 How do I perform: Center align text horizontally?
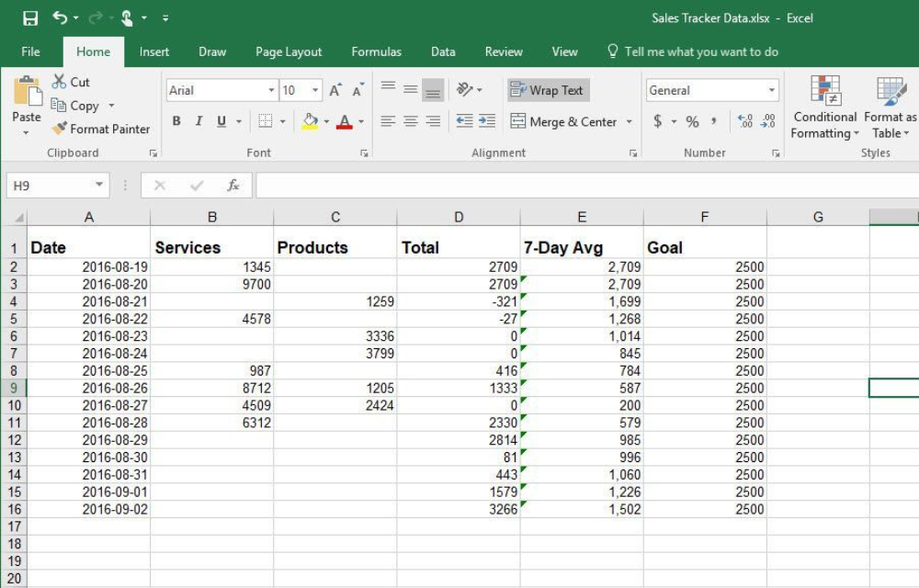click(x=411, y=121)
